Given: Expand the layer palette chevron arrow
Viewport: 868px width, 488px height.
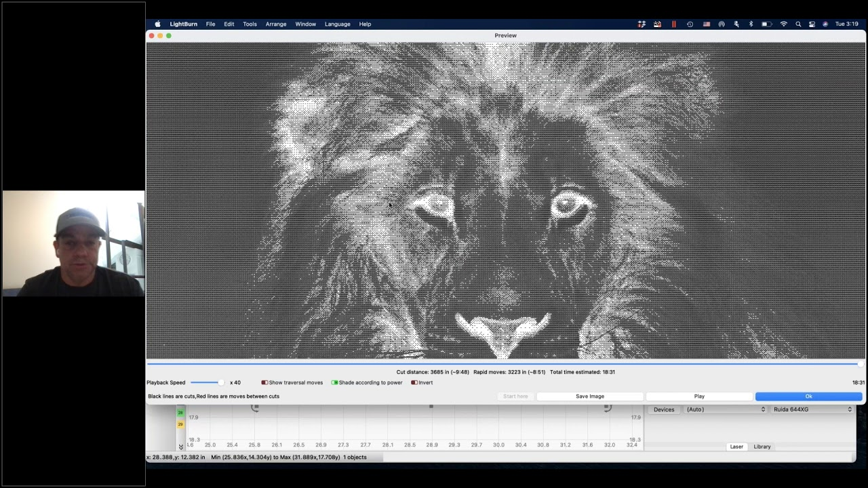Looking at the screenshot, I should [180, 446].
